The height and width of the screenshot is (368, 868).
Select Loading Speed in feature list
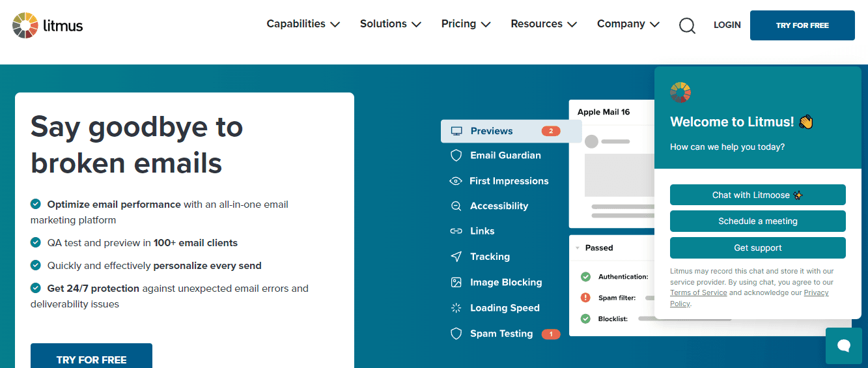click(x=505, y=308)
